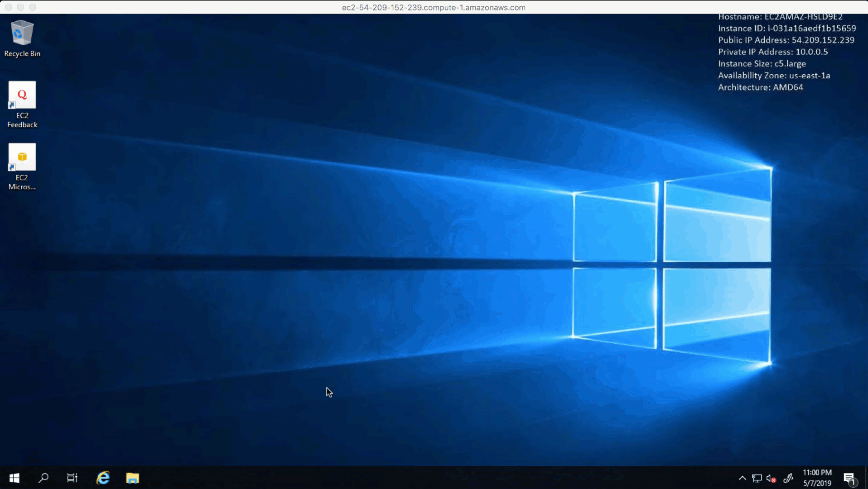868x489 pixels.
Task: Open Task View from the taskbar
Action: [x=72, y=478]
